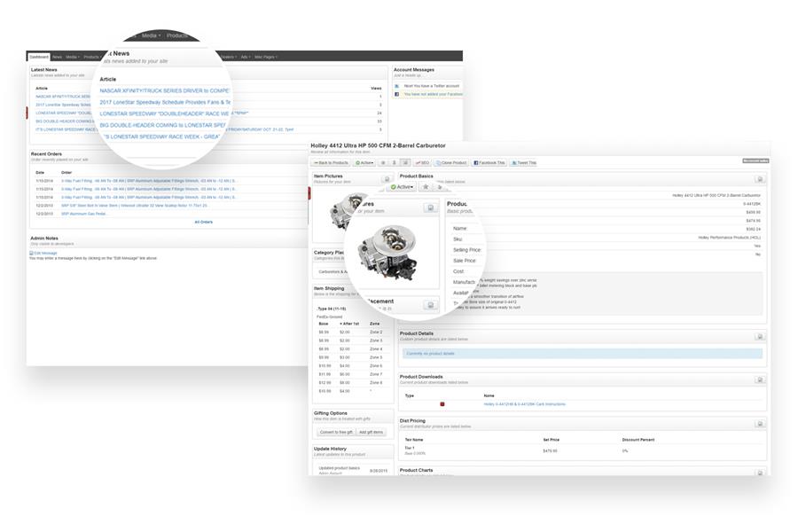Click the Convert to free gift button
Screen dimensions: 798x532
tap(336, 432)
